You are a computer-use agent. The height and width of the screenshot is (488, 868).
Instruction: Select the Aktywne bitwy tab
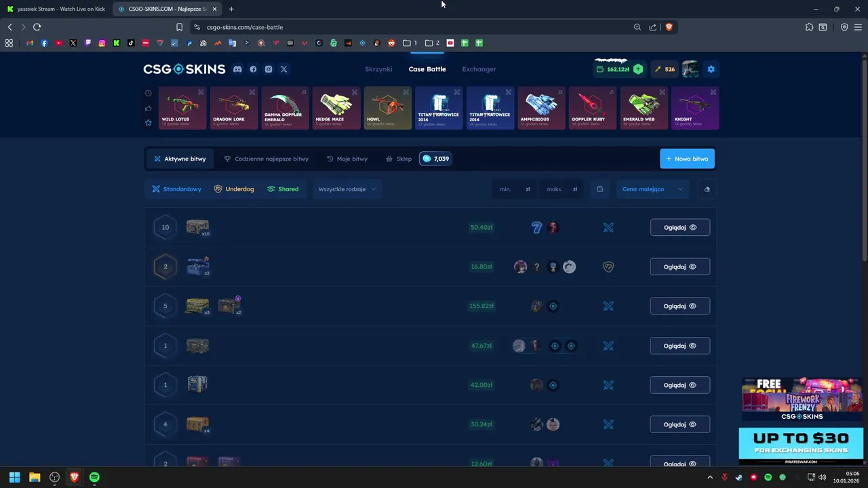180,159
